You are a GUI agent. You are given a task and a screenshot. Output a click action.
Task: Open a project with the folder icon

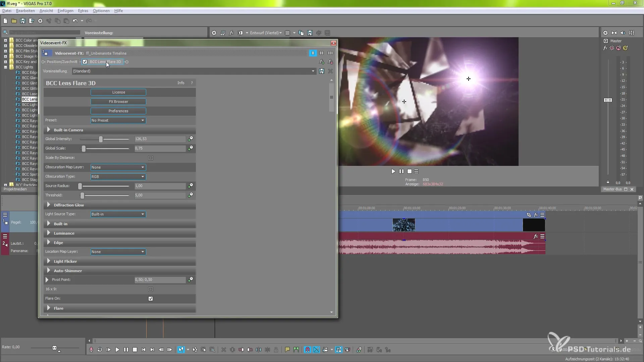coord(14,21)
